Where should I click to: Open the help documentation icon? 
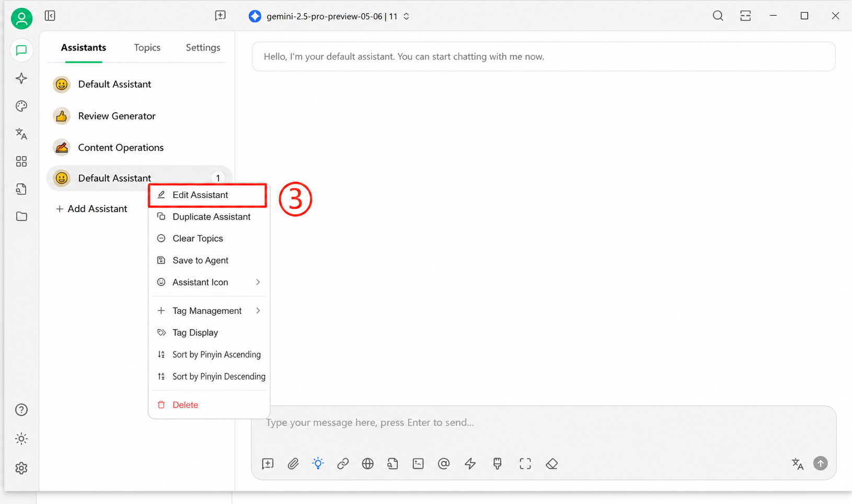pyautogui.click(x=21, y=410)
